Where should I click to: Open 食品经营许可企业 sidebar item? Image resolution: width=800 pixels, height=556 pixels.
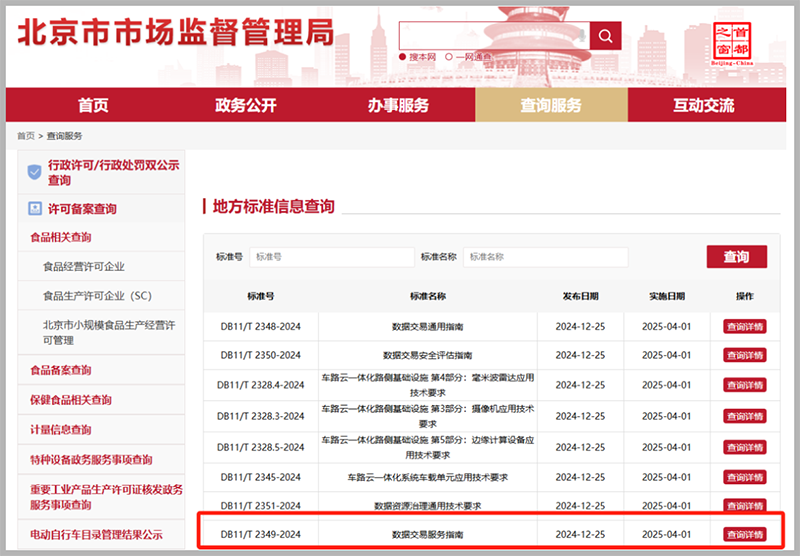coord(84,266)
